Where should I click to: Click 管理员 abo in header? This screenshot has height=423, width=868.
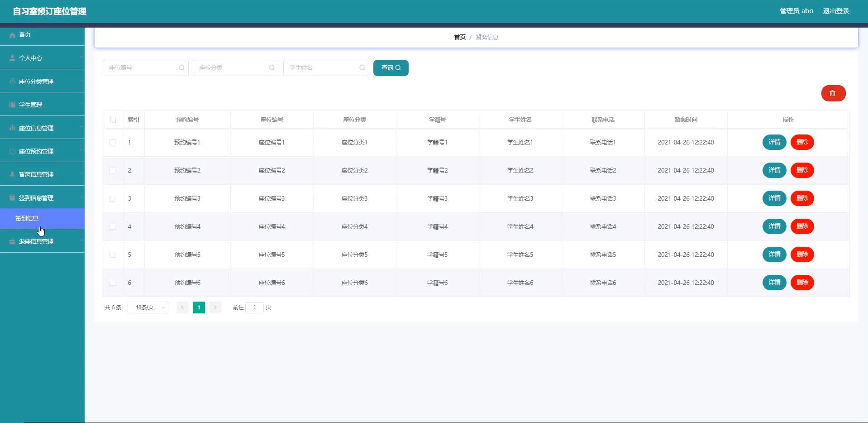pyautogui.click(x=796, y=11)
